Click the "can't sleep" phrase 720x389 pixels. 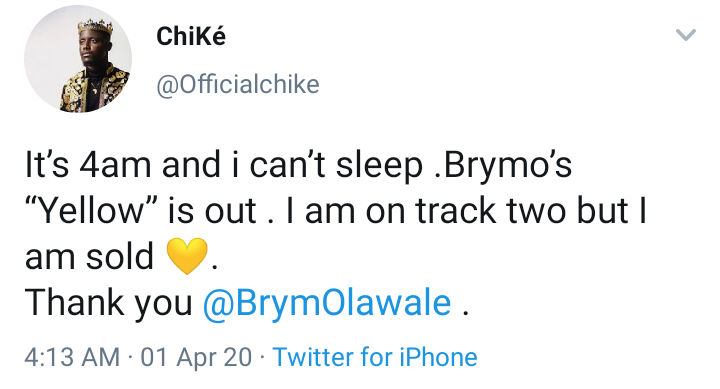[336, 165]
